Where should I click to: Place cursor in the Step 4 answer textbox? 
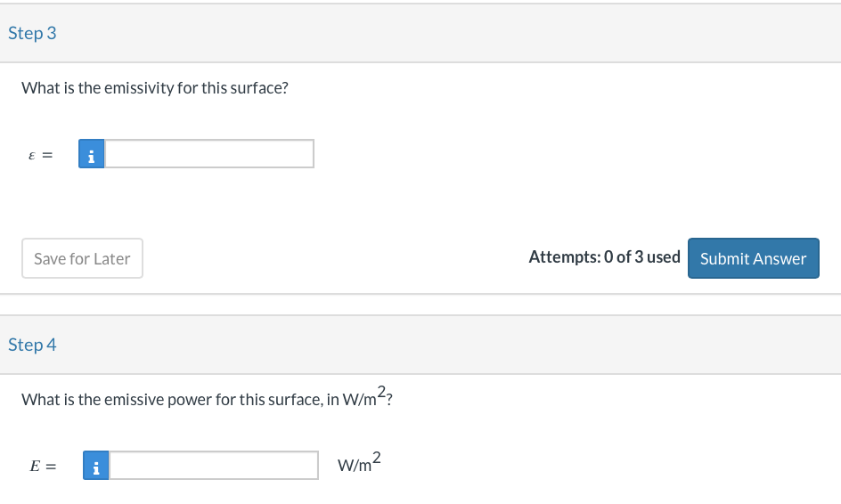click(214, 466)
